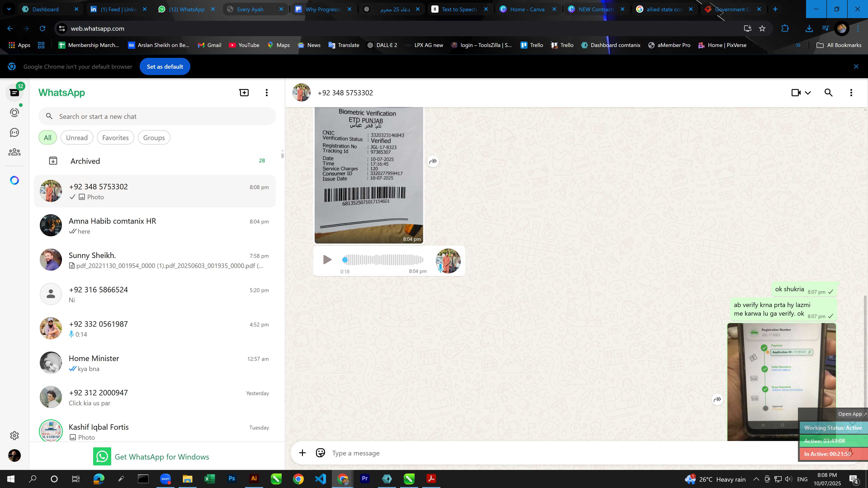This screenshot has width=868, height=488.
Task: Seek the voice message waveform slider
Action: tap(383, 260)
